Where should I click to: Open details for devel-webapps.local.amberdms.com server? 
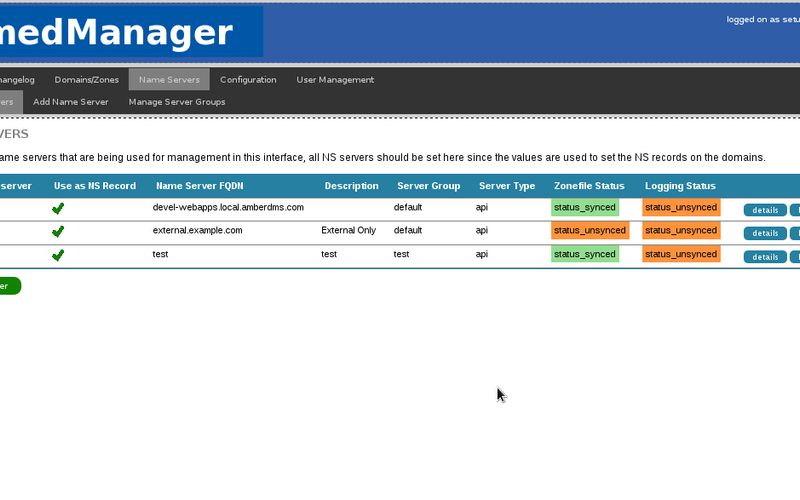pyautogui.click(x=765, y=210)
